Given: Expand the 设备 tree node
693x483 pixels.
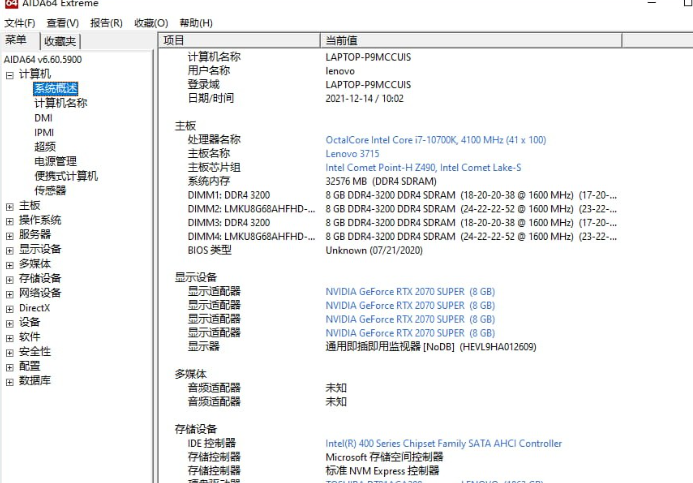Looking at the screenshot, I should pos(10,323).
